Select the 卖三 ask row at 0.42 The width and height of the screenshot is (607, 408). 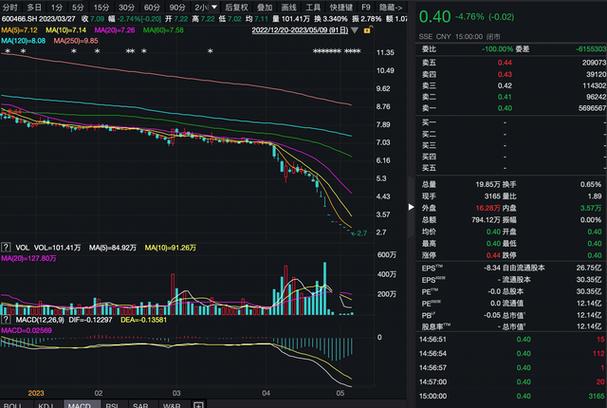[512, 85]
